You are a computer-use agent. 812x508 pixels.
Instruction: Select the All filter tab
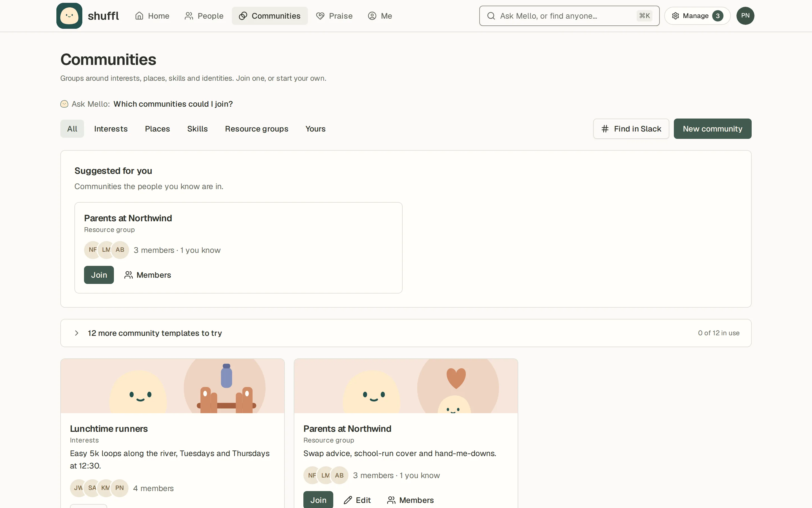[x=72, y=129]
